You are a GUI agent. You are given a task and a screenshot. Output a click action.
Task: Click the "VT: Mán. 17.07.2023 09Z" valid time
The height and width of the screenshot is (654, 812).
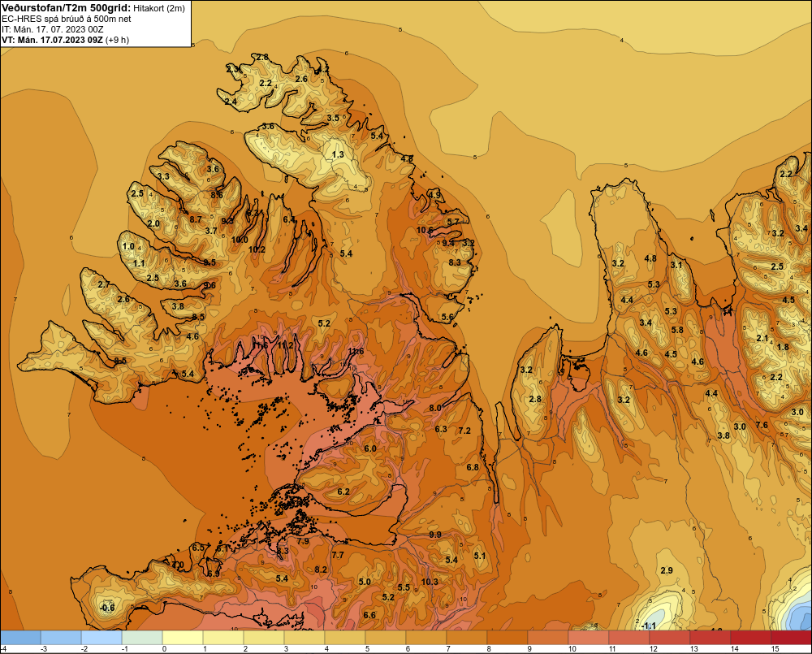point(52,40)
